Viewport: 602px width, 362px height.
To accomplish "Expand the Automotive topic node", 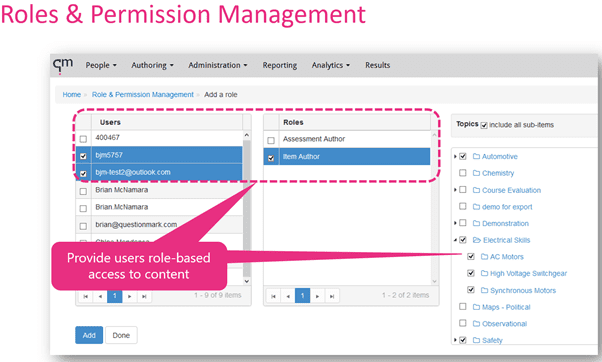I will pos(455,157).
